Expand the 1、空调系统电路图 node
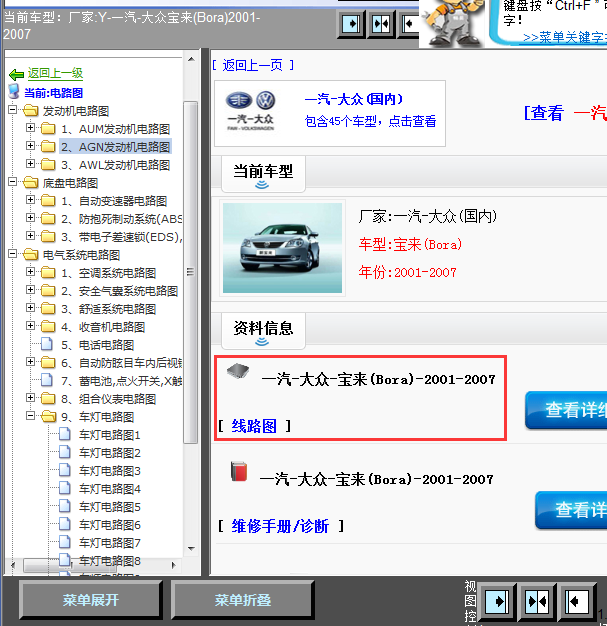 [x=30, y=271]
